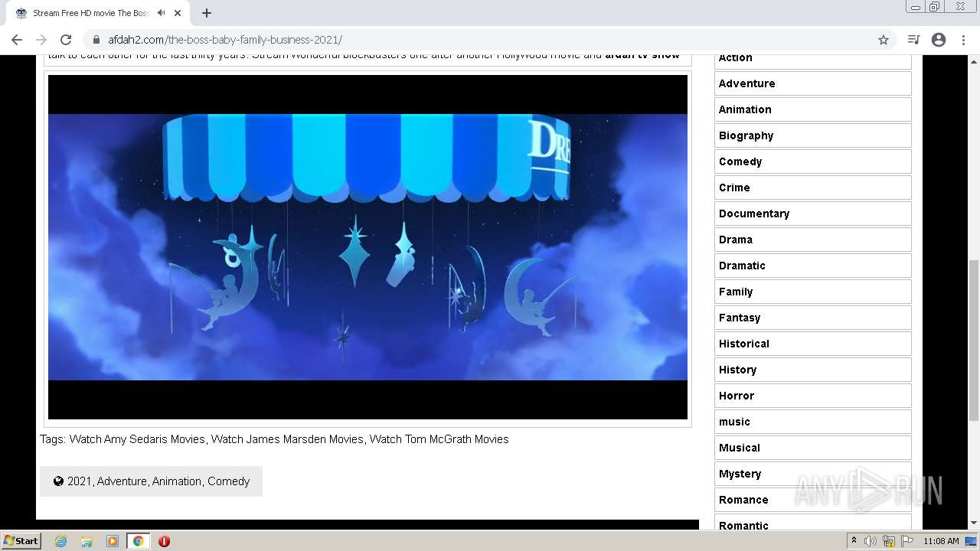Open a new browser tab

coord(207,13)
